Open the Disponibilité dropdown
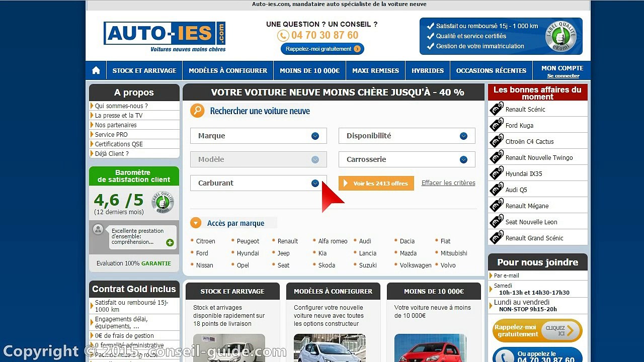 tap(407, 136)
